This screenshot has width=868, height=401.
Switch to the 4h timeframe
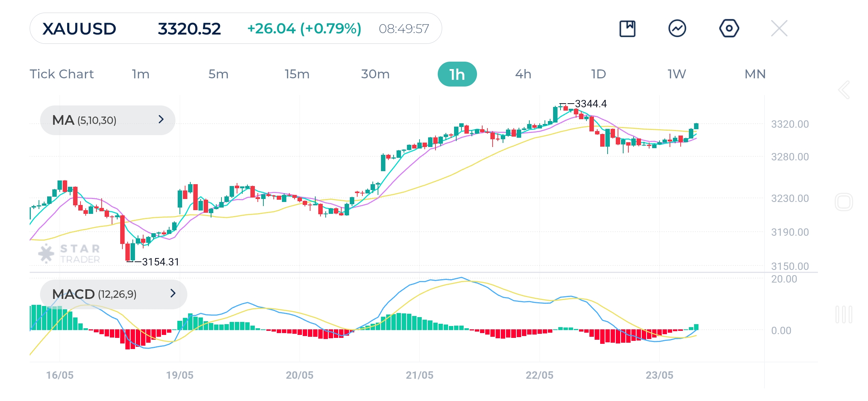tap(523, 74)
